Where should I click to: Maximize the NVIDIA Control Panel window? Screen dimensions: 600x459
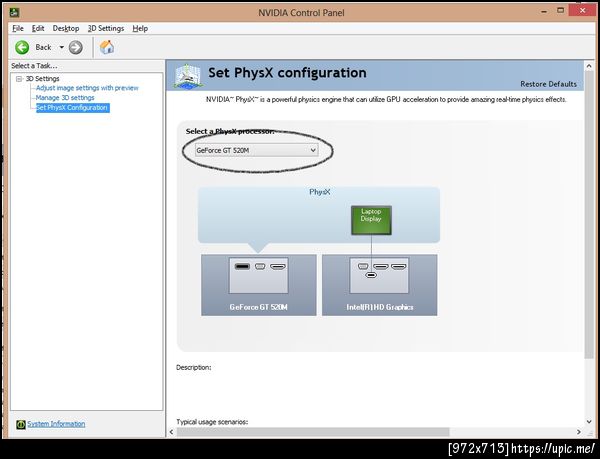coord(561,11)
